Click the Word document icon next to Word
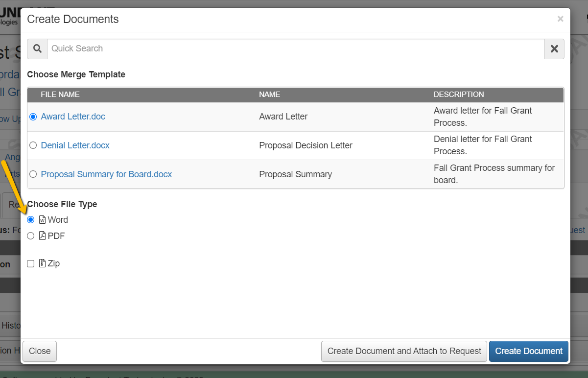The height and width of the screenshot is (378, 588). click(42, 219)
